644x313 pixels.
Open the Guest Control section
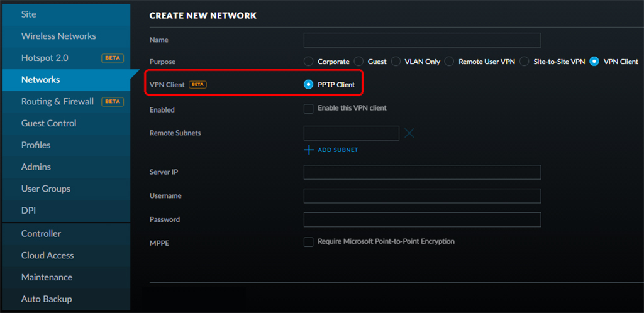pos(48,123)
